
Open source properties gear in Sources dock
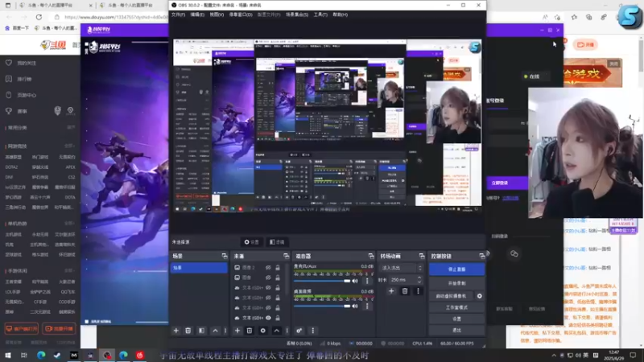[263, 331]
